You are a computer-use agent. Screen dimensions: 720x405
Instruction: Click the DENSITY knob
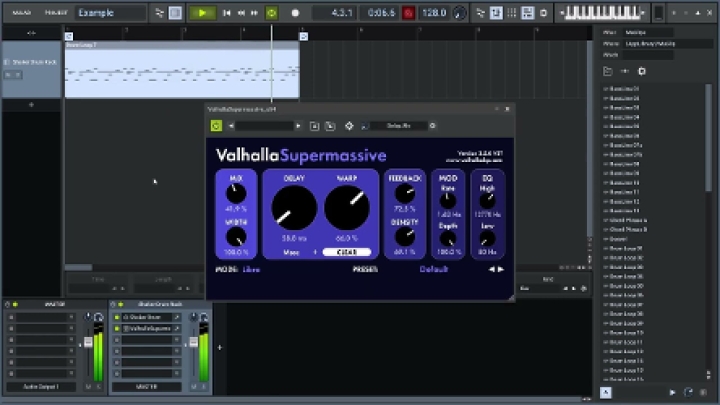(x=405, y=236)
